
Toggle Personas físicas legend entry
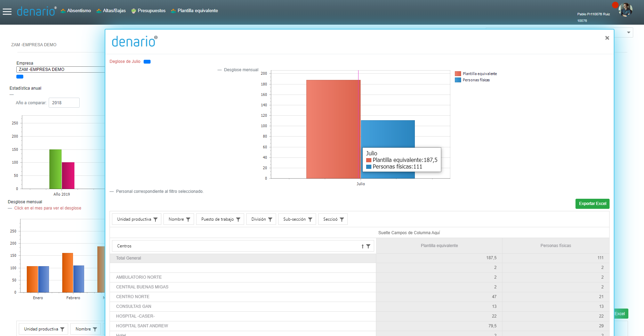pyautogui.click(x=472, y=80)
